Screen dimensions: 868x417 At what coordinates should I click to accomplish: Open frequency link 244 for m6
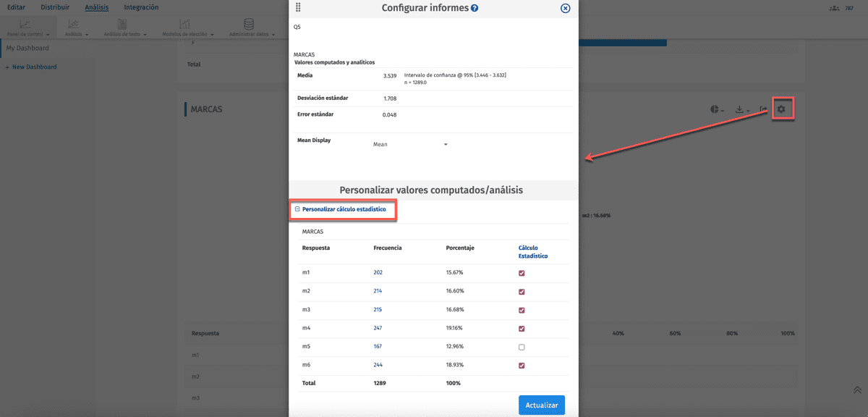378,366
